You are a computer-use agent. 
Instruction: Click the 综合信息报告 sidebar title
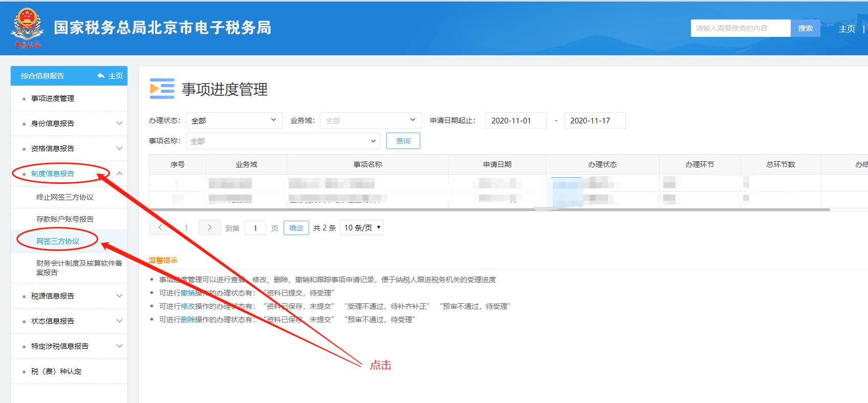[x=42, y=76]
